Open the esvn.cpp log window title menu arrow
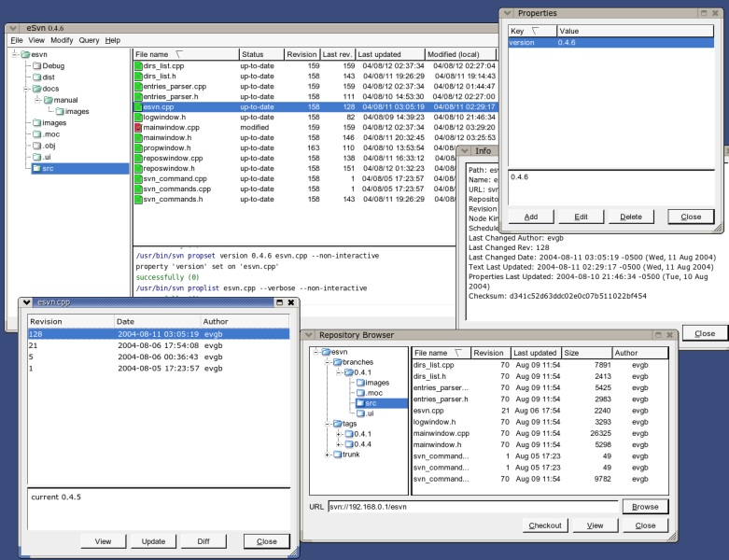This screenshot has width=729, height=560. (26, 302)
